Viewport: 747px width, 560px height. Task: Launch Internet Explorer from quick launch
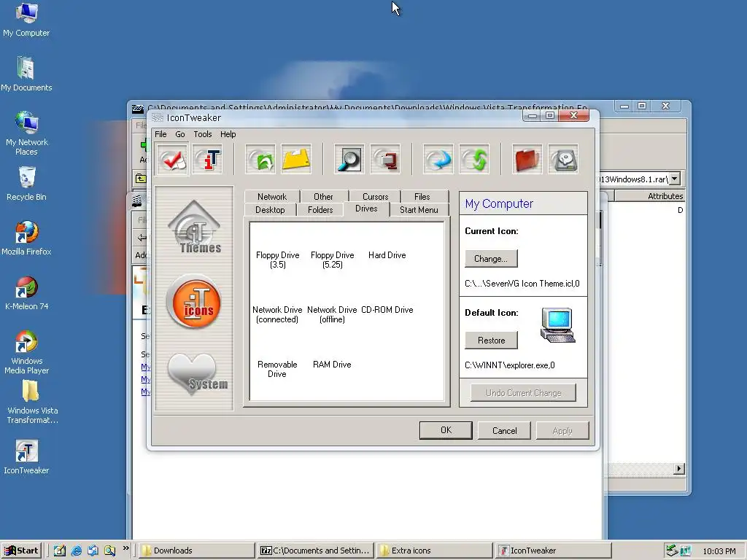click(x=76, y=551)
